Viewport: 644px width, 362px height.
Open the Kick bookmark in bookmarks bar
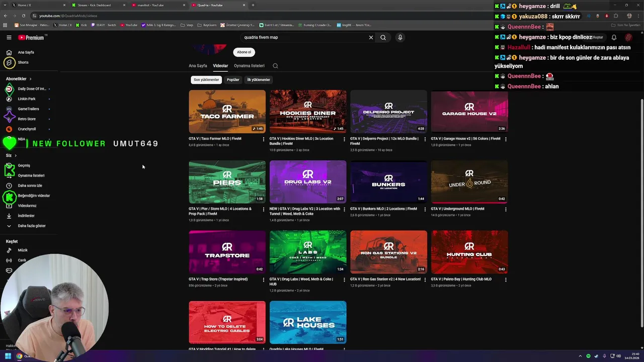pyautogui.click(x=82, y=25)
